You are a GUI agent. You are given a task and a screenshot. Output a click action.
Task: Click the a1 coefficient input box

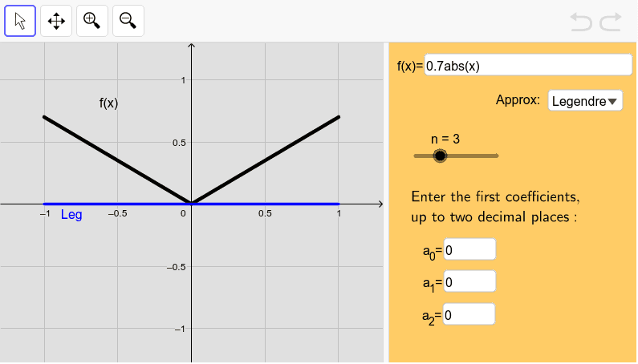(469, 281)
